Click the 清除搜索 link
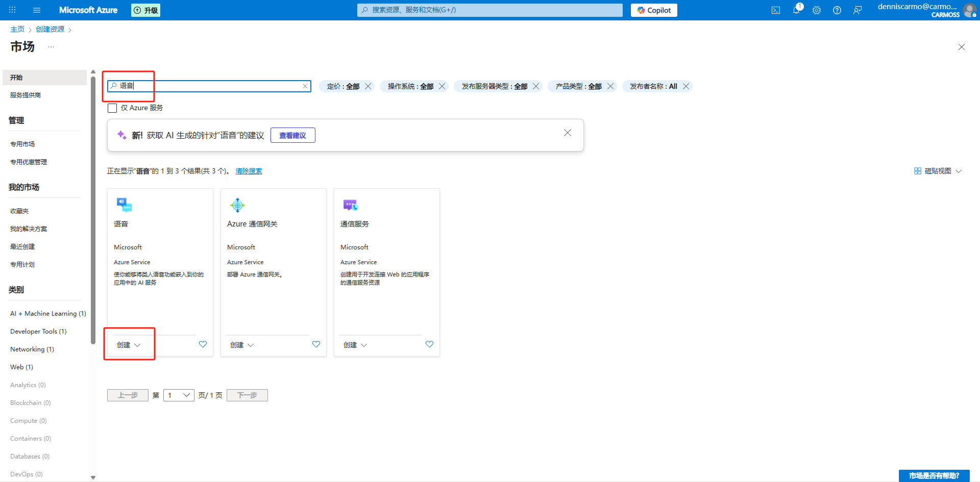980x482 pixels. pyautogui.click(x=249, y=171)
